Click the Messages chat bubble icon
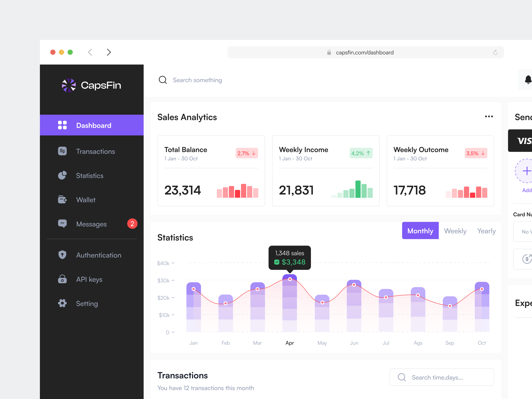Viewport: 532px width, 399px height. (x=62, y=224)
